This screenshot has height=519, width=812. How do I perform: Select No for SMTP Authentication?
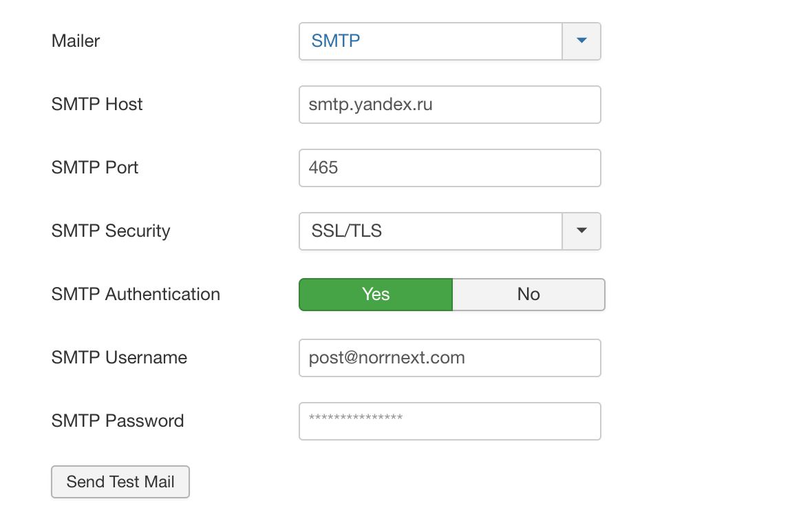click(528, 295)
